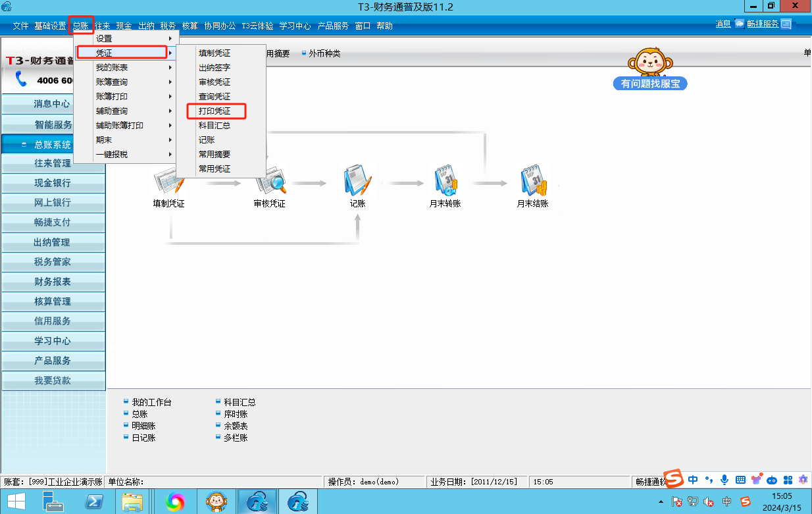The image size is (812, 514).
Task: Click the 税务管家 sidebar button
Action: (x=53, y=262)
